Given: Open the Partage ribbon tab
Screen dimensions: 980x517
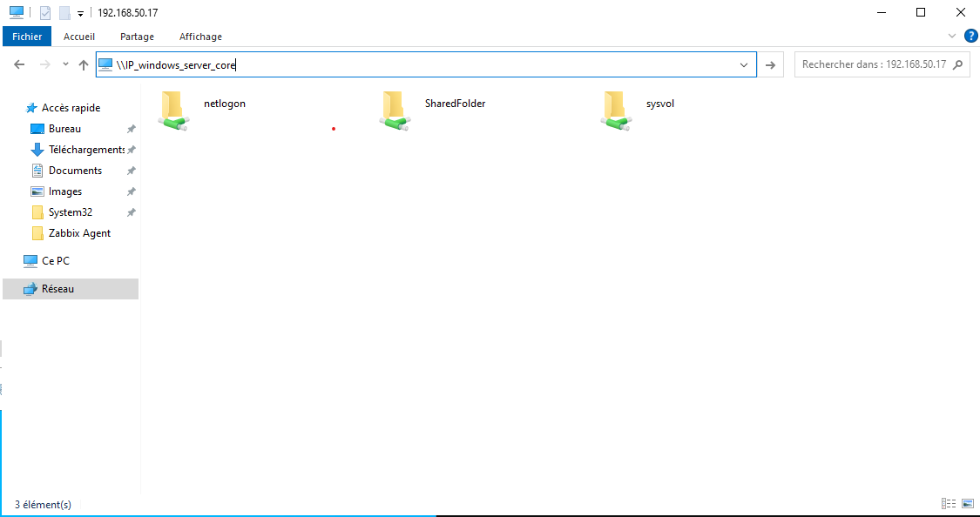Looking at the screenshot, I should coord(137,37).
